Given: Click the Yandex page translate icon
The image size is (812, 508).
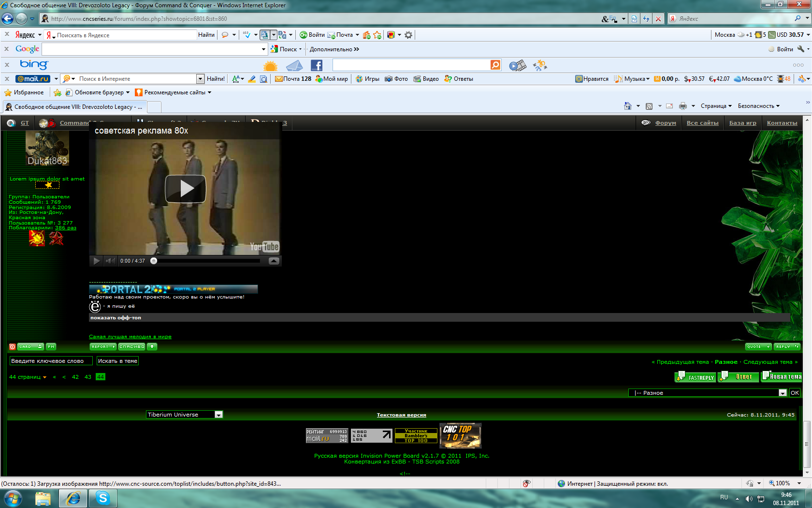Looking at the screenshot, I should pyautogui.click(x=282, y=35).
